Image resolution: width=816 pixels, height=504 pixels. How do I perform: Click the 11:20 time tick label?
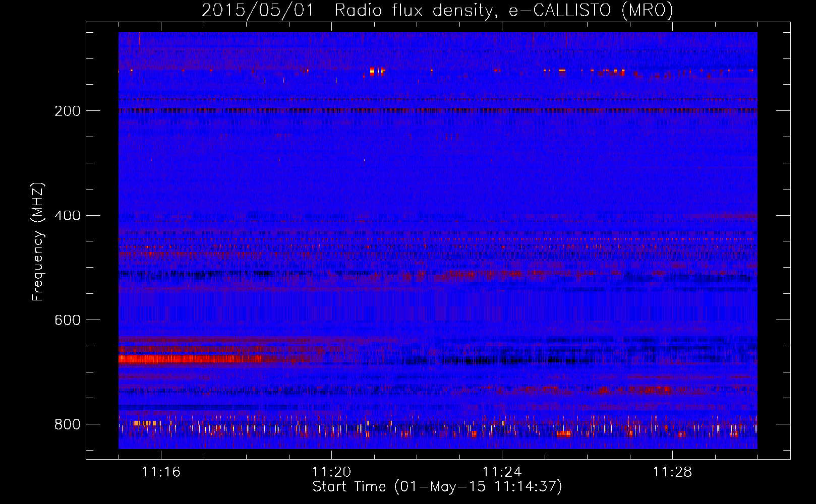(x=331, y=472)
